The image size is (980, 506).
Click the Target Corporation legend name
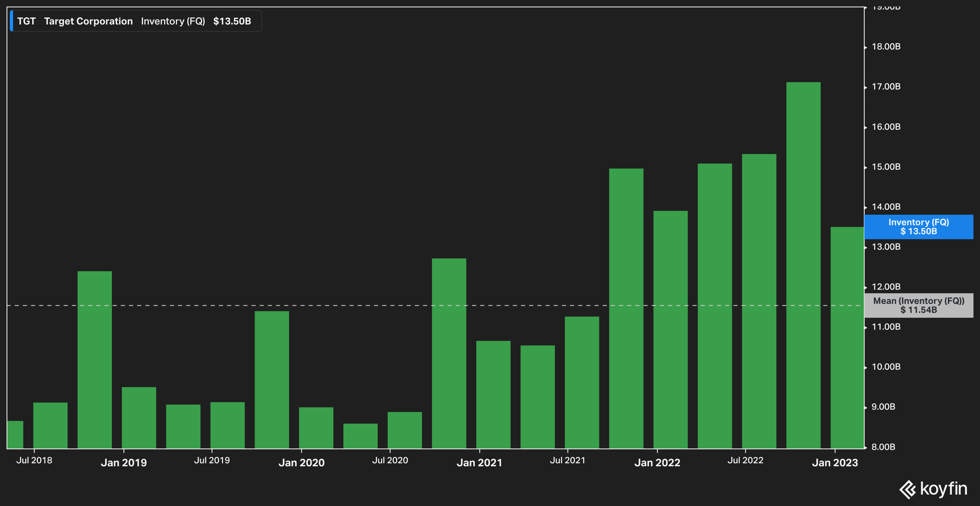point(88,21)
